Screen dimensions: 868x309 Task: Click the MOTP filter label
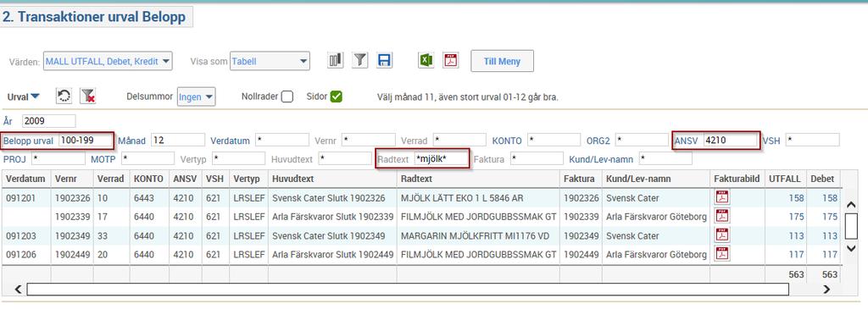coord(103,160)
